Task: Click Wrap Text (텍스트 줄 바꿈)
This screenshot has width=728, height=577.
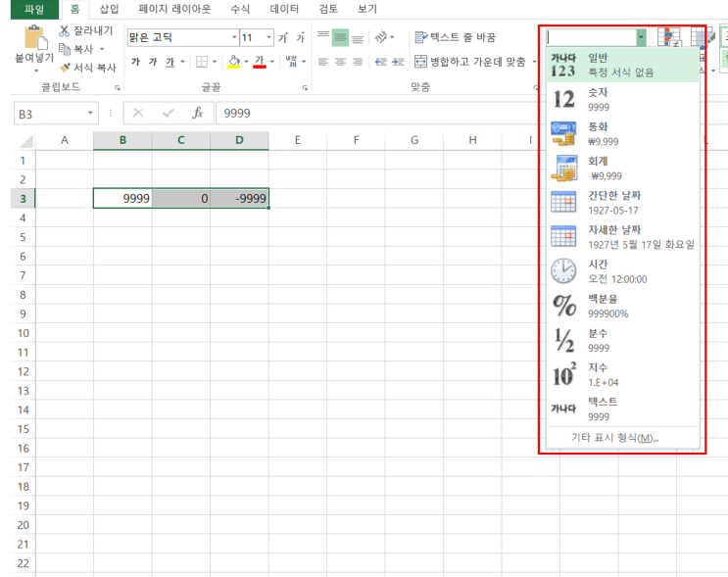Action: click(x=455, y=37)
